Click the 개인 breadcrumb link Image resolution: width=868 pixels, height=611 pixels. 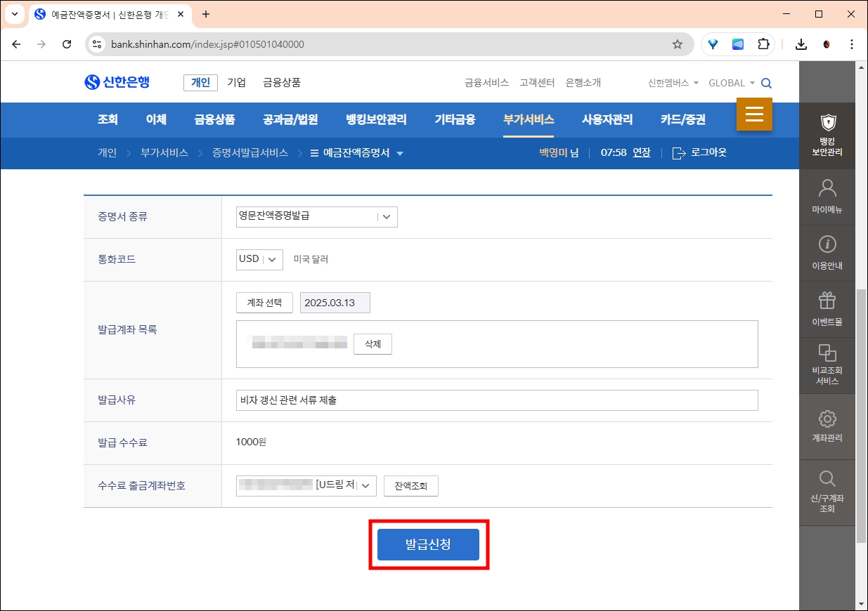[x=107, y=152]
